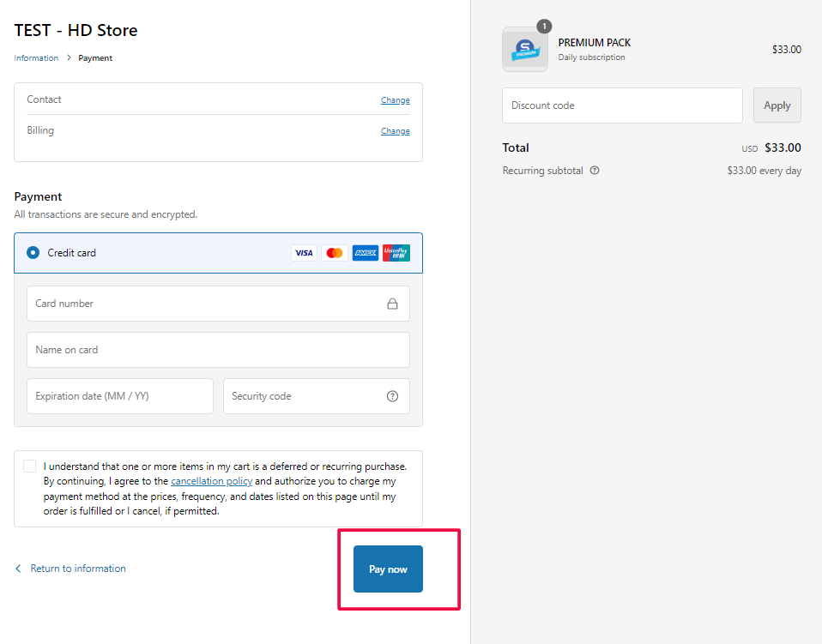822x644 pixels.
Task: Focus the Discount code field
Action: coord(622,105)
